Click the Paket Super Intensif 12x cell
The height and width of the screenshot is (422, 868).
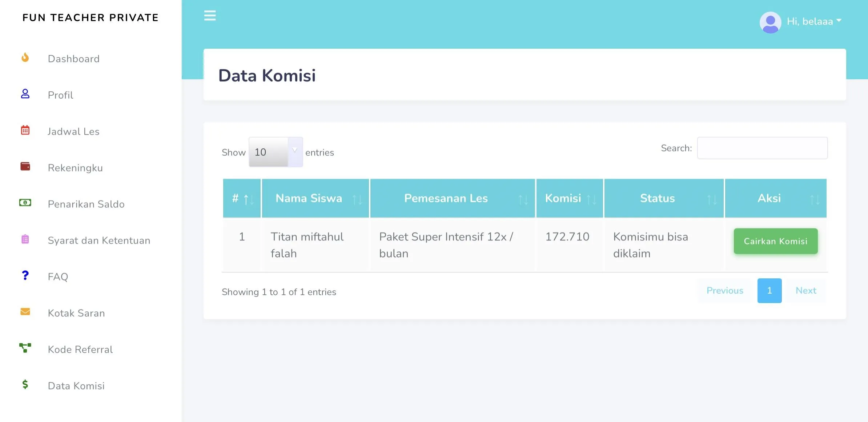(x=453, y=245)
